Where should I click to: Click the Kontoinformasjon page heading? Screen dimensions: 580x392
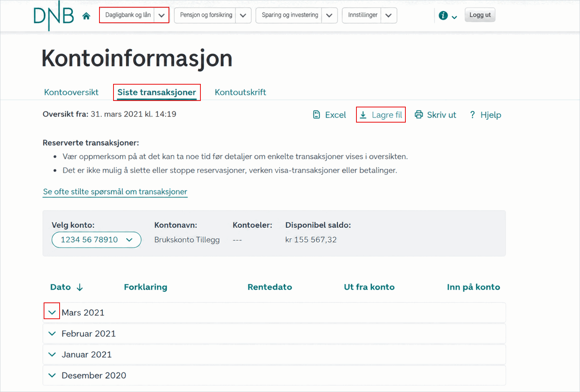137,59
